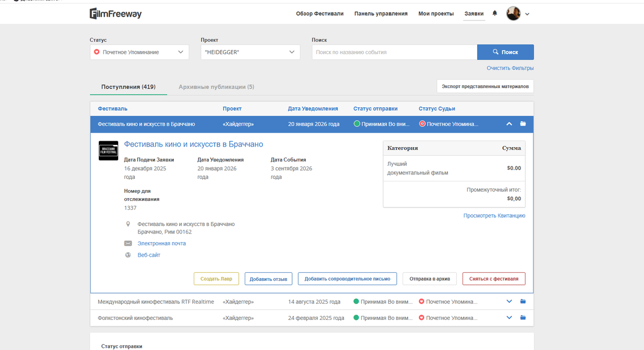Viewport: 644px width, 350px height.
Task: Sort by Статус отправки column header
Action: [x=376, y=109]
